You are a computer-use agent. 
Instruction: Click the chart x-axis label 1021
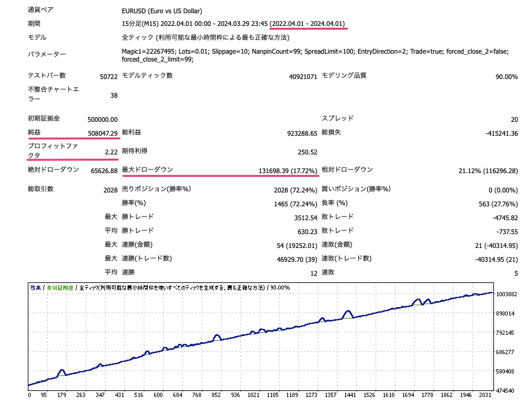coord(254,395)
